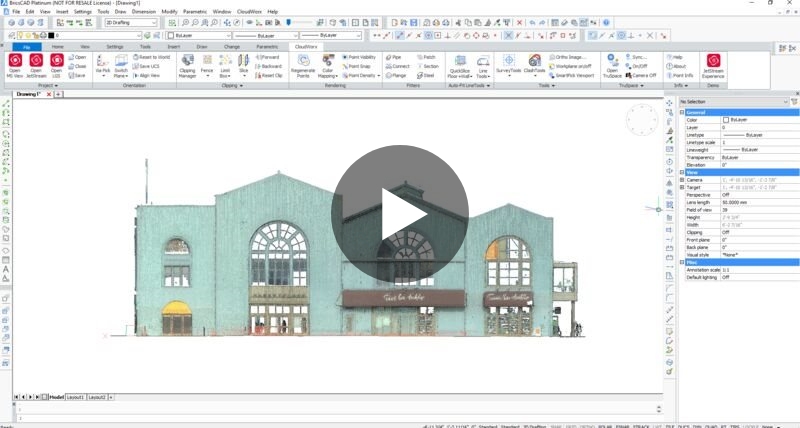Open the Parametric menu
This screenshot has width=800, height=428.
coord(194,11)
